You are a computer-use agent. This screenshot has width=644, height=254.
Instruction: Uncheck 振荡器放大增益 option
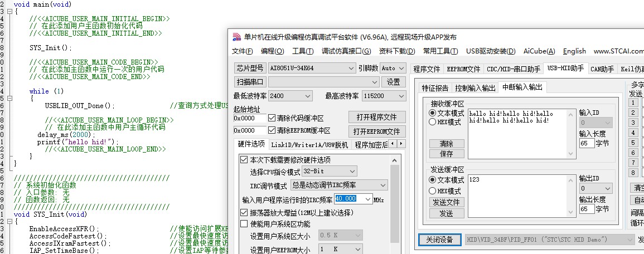244,213
